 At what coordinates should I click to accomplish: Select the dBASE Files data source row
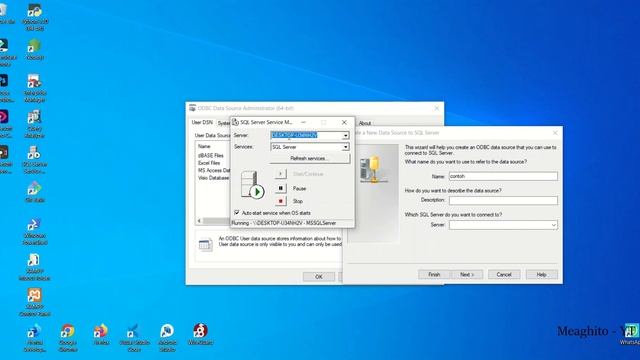click(211, 156)
